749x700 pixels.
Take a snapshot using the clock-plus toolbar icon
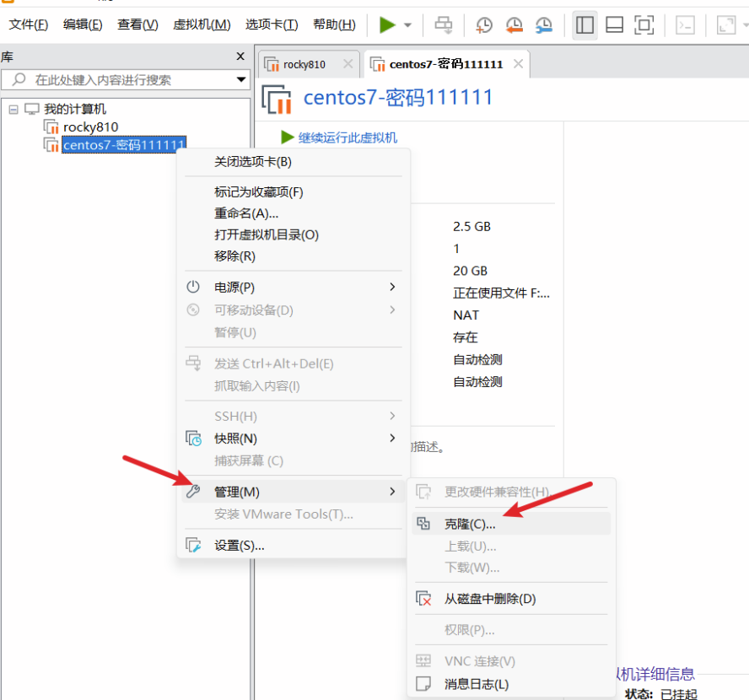point(484,24)
